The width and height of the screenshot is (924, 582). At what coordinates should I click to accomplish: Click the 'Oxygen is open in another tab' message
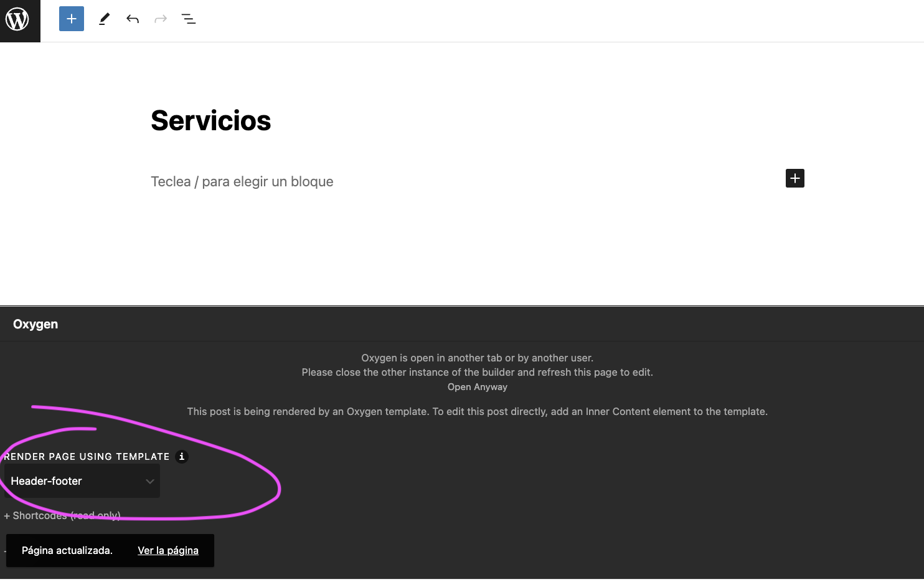click(477, 358)
